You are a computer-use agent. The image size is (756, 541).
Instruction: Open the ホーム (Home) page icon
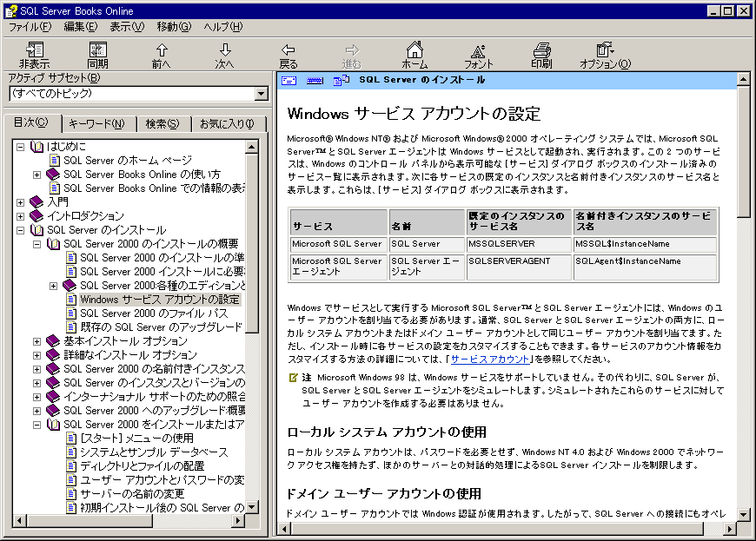(x=414, y=49)
